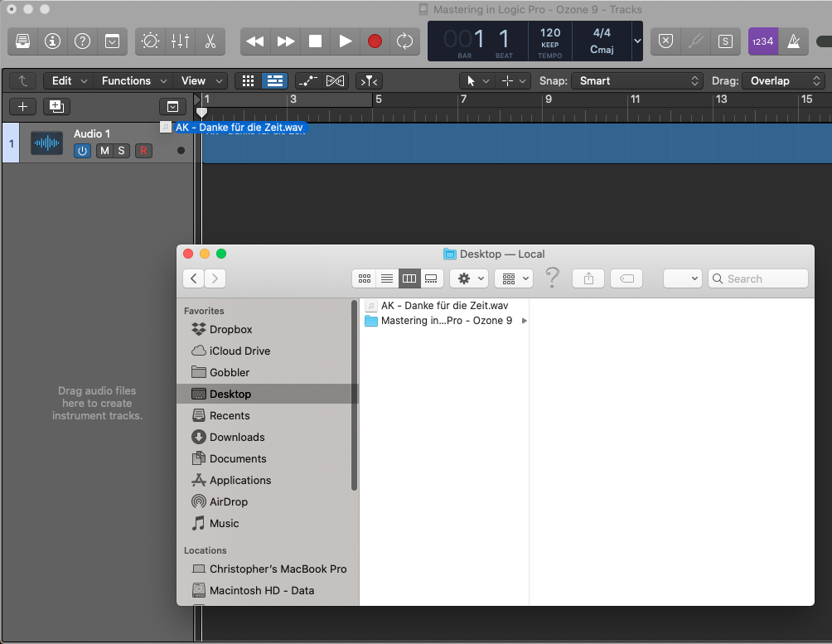
Task: Click the Stop transport button
Action: 315,41
